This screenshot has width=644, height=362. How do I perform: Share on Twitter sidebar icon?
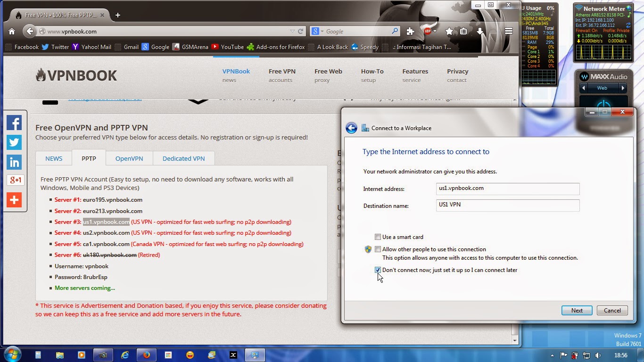pos(14,142)
